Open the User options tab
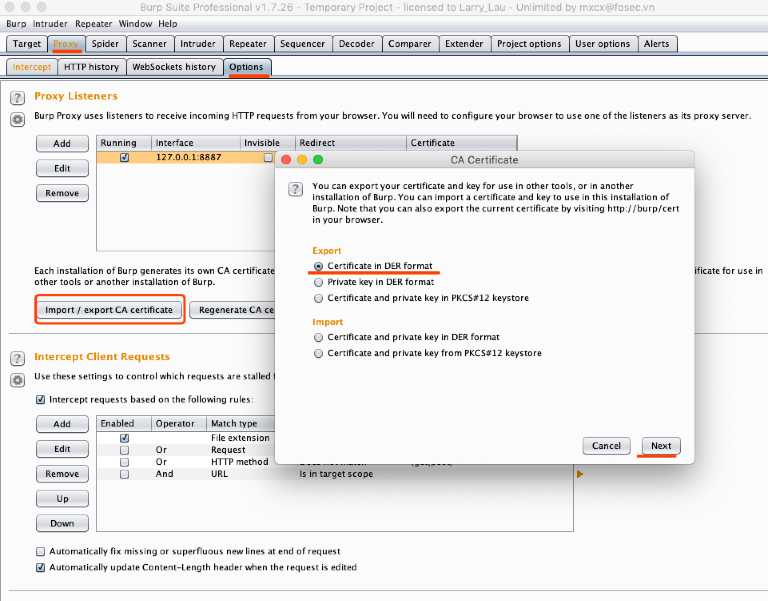The image size is (772, 601). click(603, 44)
